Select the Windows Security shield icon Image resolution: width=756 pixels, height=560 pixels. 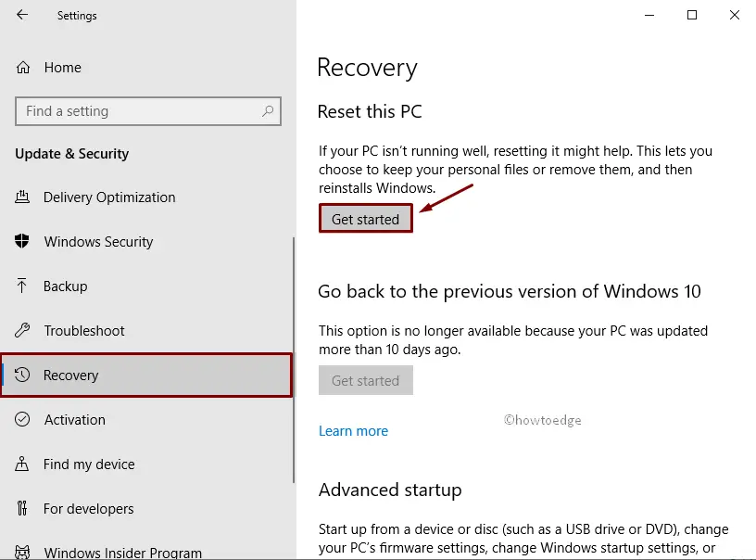click(23, 241)
